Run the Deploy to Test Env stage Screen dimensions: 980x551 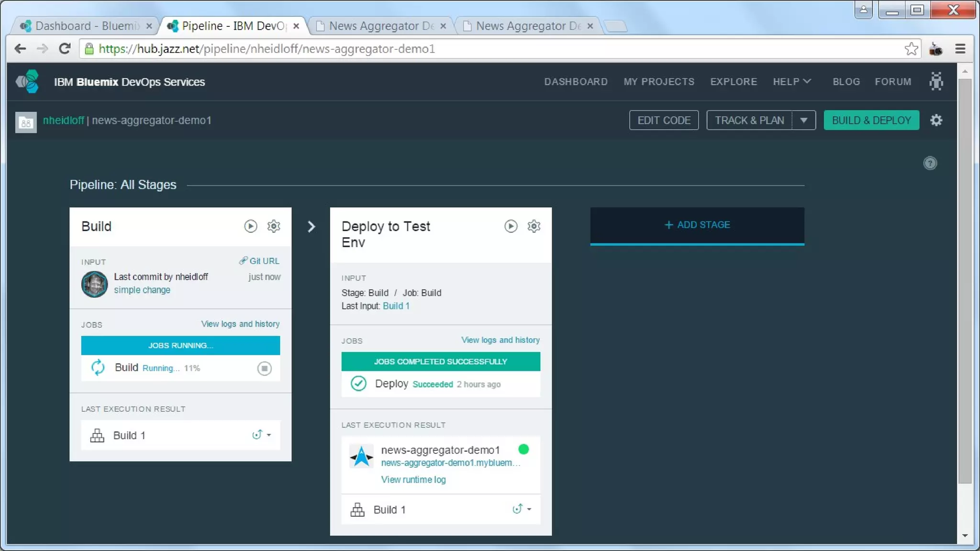pos(511,226)
